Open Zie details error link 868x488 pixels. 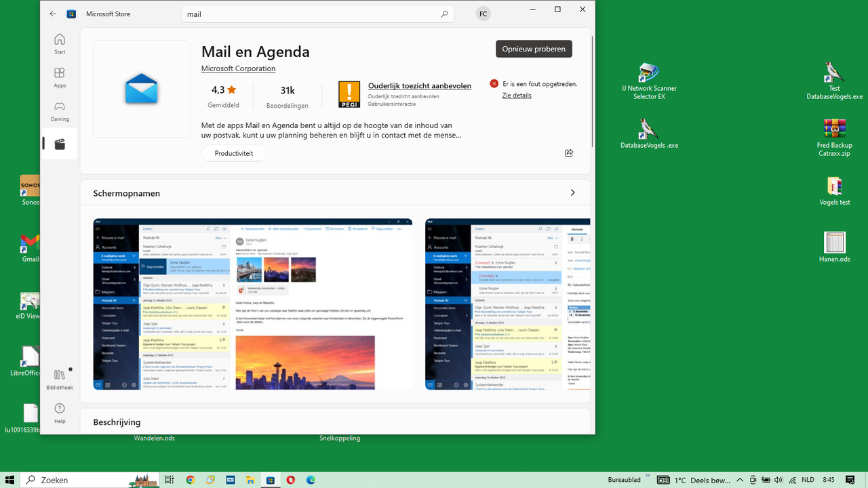pos(517,96)
